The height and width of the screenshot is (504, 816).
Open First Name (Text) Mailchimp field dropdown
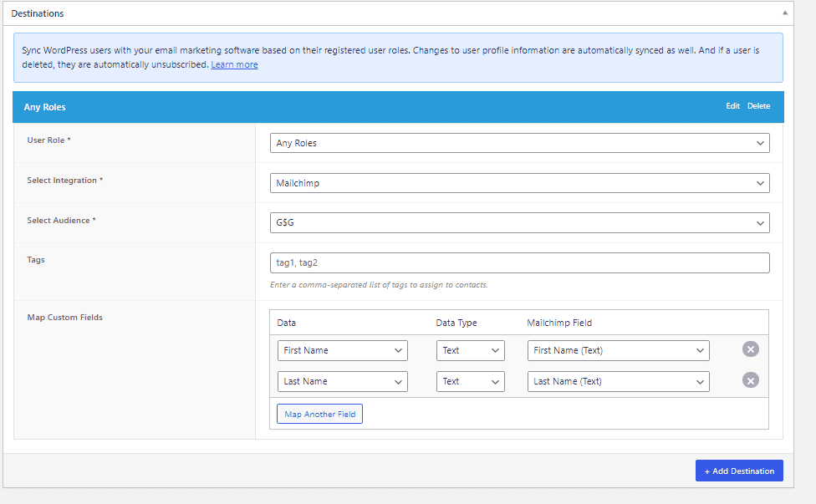coord(618,350)
